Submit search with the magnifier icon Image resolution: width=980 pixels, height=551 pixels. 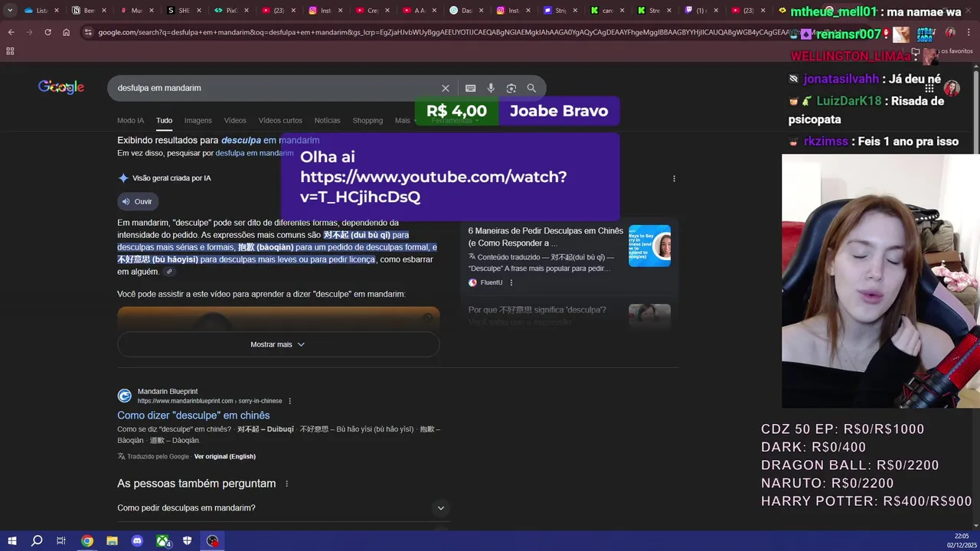[531, 88]
